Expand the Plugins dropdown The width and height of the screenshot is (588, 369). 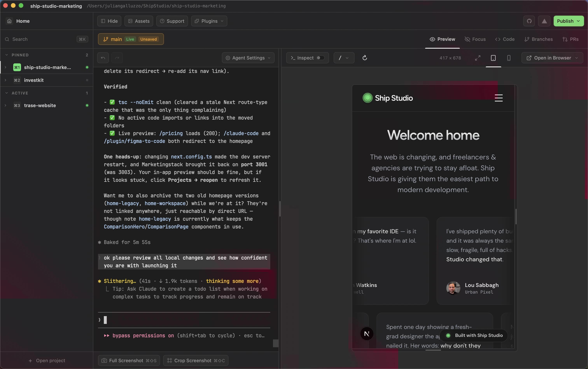tap(209, 21)
